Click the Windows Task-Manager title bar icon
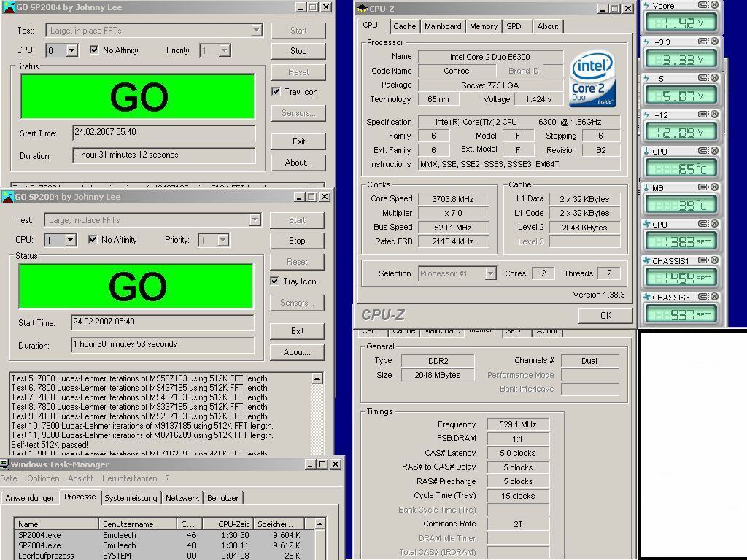The width and height of the screenshot is (747, 560). coord(4,464)
